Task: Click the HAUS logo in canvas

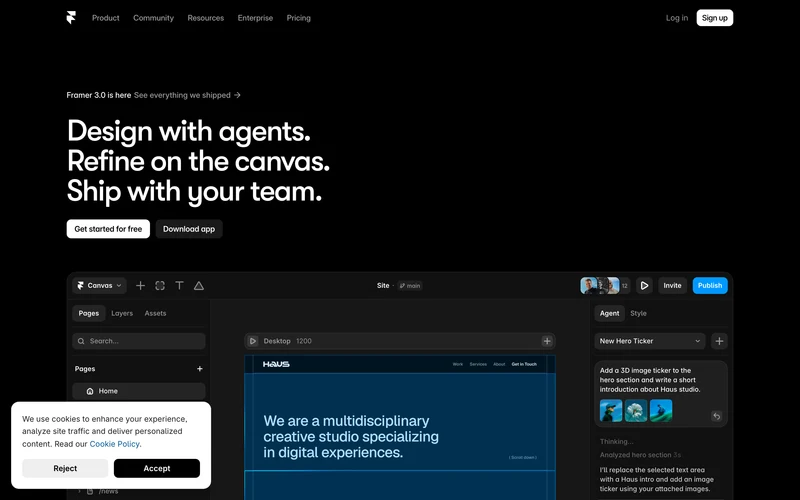Action: tap(276, 364)
